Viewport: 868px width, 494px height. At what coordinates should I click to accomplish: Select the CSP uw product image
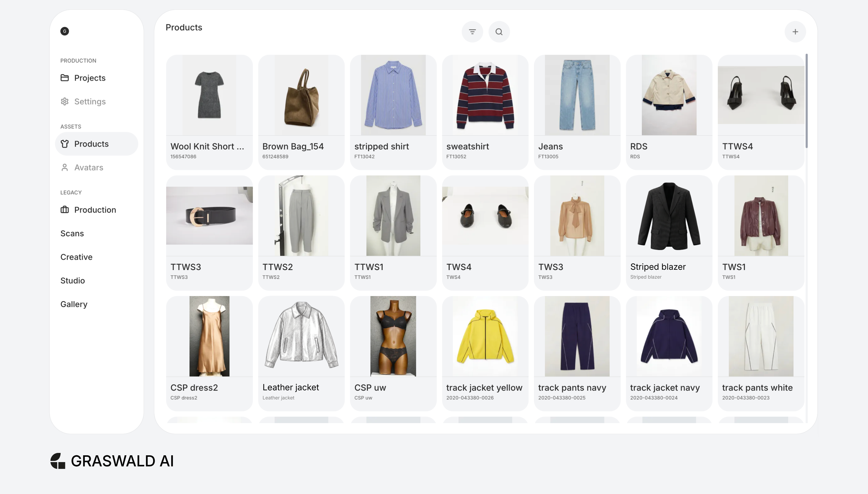[393, 336]
